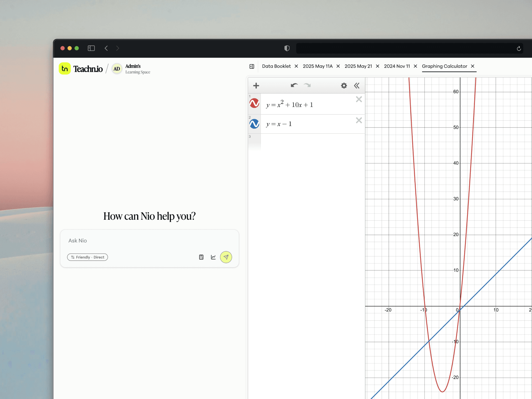This screenshot has width=532, height=399.
Task: Delete the y=x²+10x+1 expression
Action: pos(359,99)
